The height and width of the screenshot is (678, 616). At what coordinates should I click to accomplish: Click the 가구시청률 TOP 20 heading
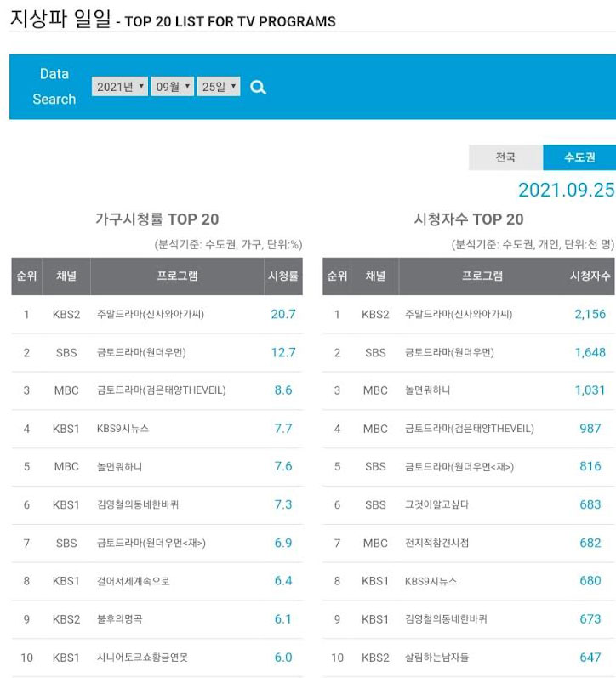[157, 219]
